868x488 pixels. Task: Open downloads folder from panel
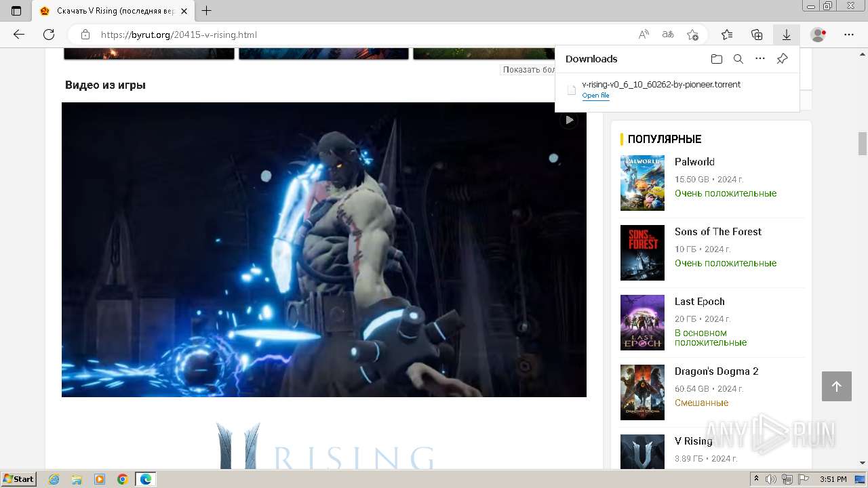(x=717, y=59)
